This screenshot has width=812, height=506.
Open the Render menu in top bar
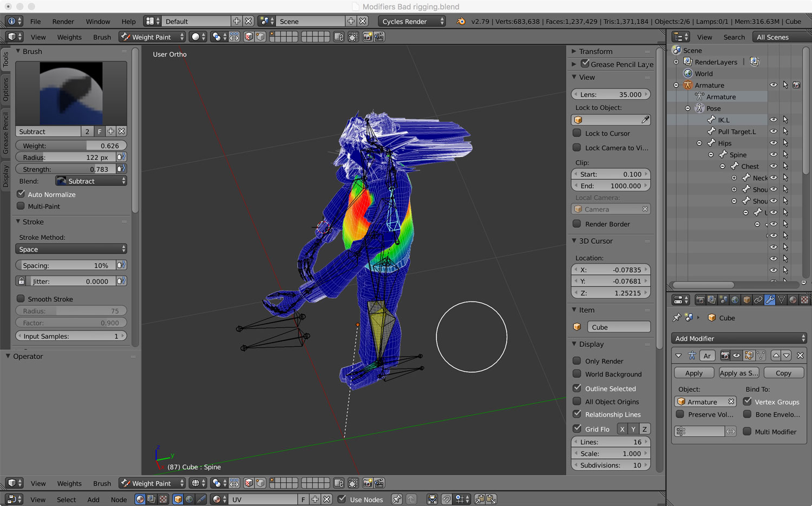point(63,22)
